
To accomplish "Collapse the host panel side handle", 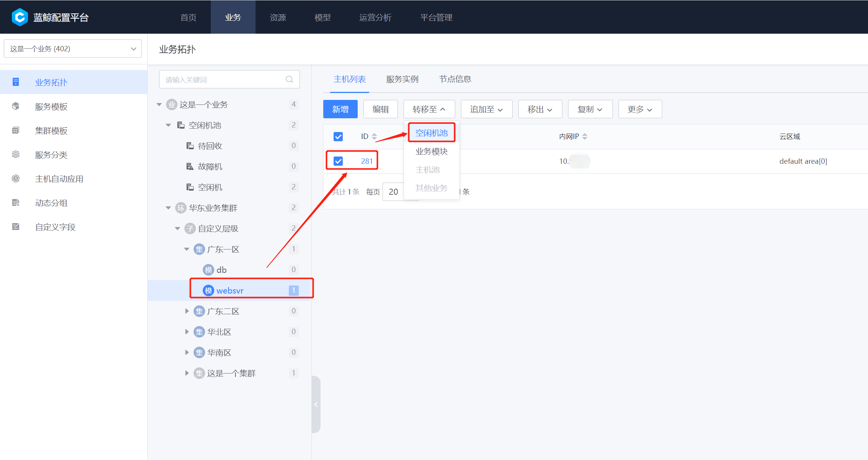I will (316, 404).
